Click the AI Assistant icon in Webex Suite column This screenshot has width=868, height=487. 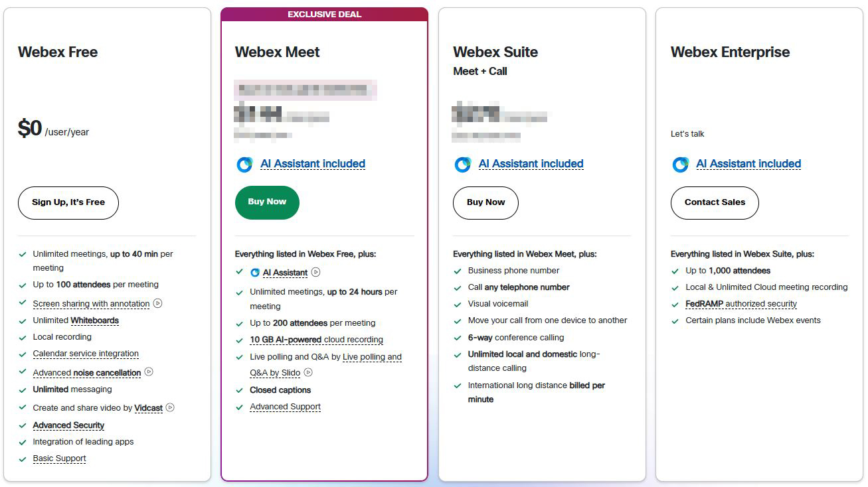click(462, 164)
